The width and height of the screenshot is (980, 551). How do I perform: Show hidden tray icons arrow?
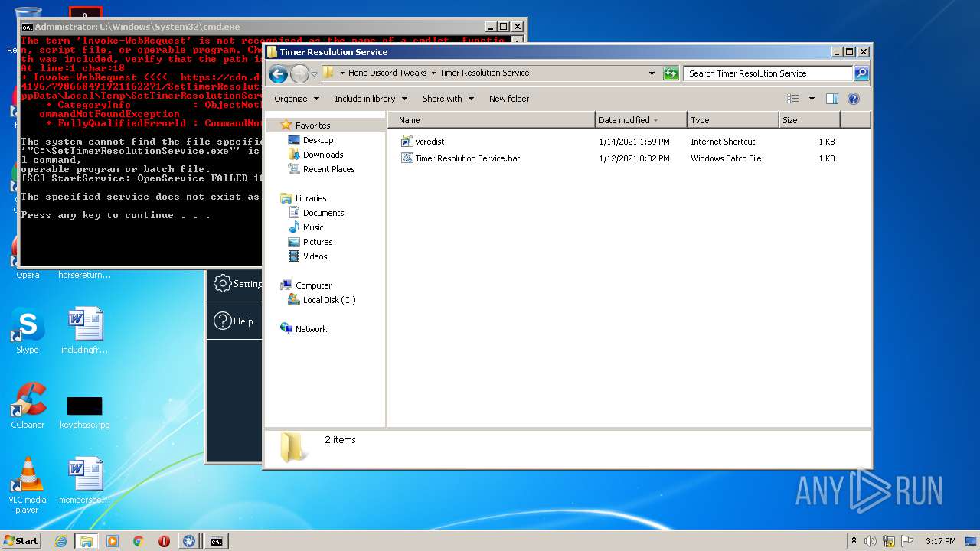[x=854, y=540]
